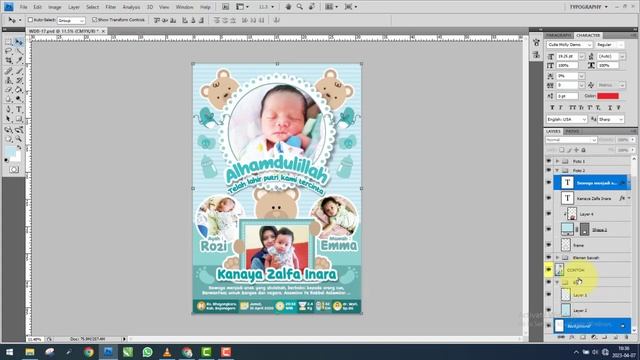Select the Clone Stamp tool

(x=8, y=80)
